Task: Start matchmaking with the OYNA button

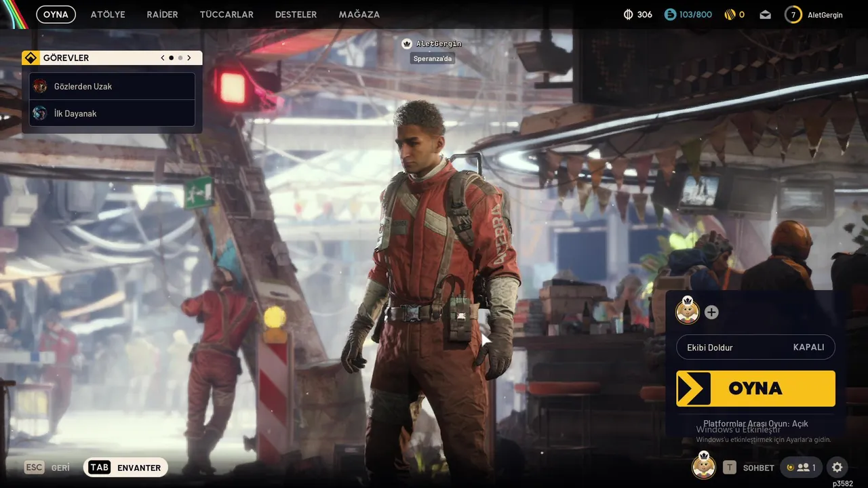Action: [755, 388]
